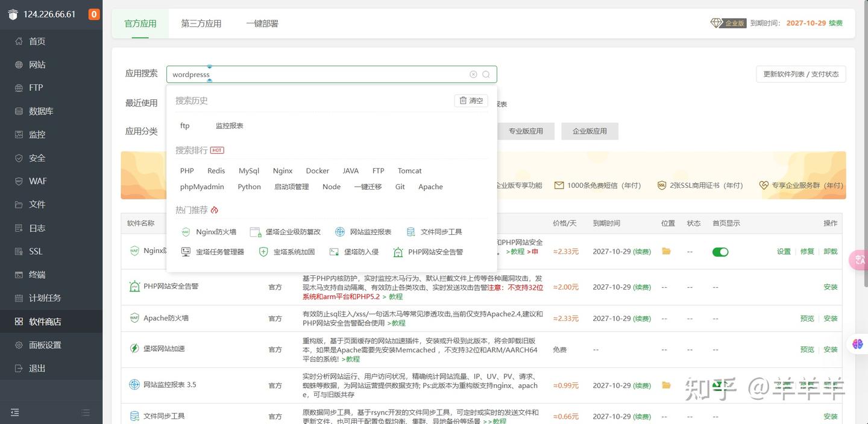Open the 监控 monitor icon
Image resolution: width=868 pixels, height=424 pixels.
tap(19, 134)
